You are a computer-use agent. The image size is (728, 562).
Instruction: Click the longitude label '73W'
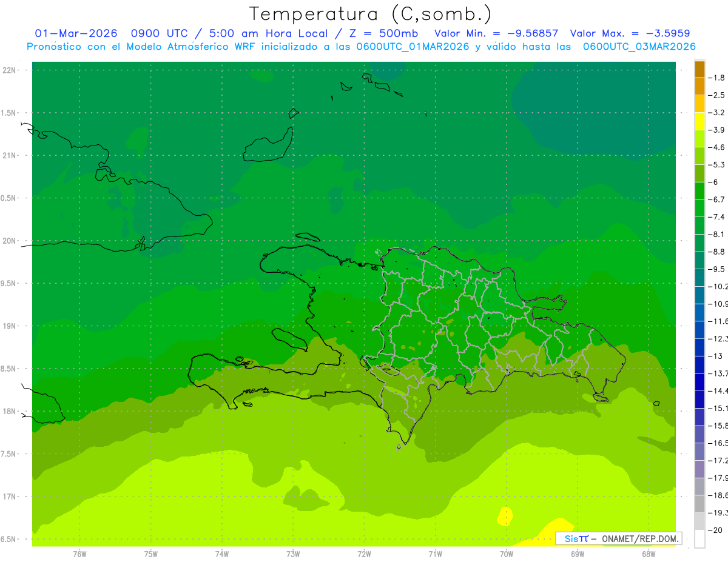(293, 554)
